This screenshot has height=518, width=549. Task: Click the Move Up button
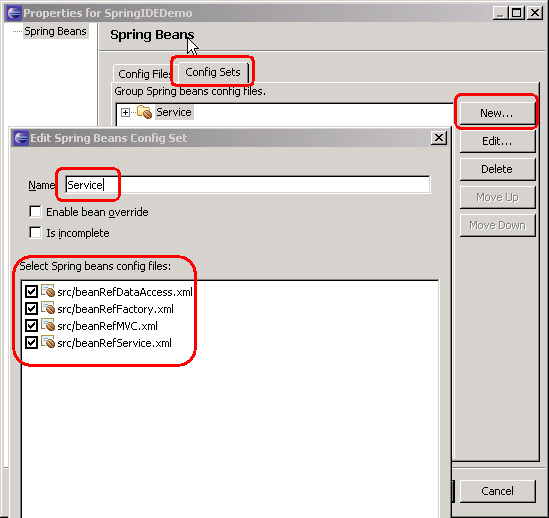point(497,197)
